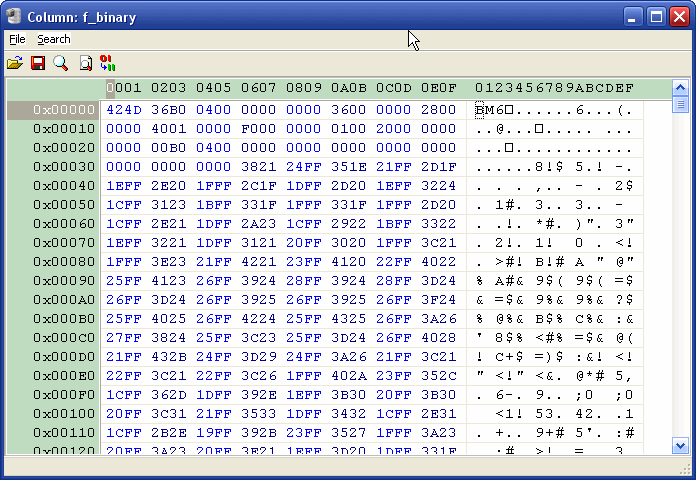696x480 pixels.
Task: Minimize the Column: f_binary window
Action: [x=632, y=17]
